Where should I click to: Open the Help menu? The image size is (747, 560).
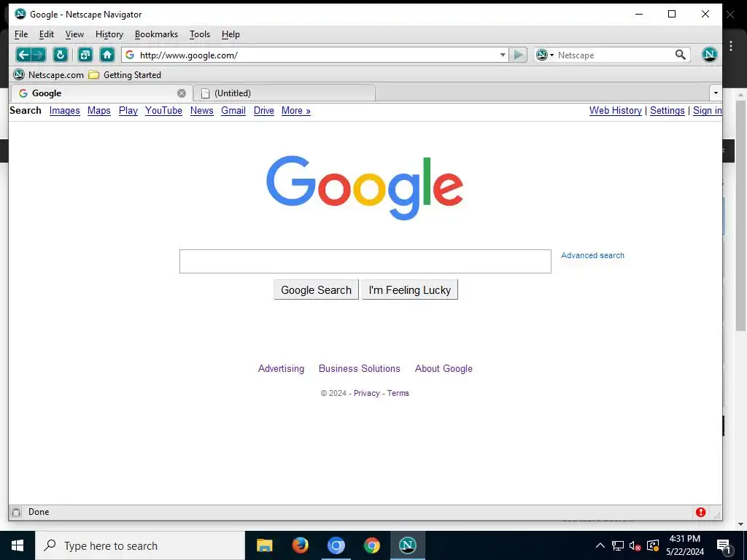click(x=231, y=34)
